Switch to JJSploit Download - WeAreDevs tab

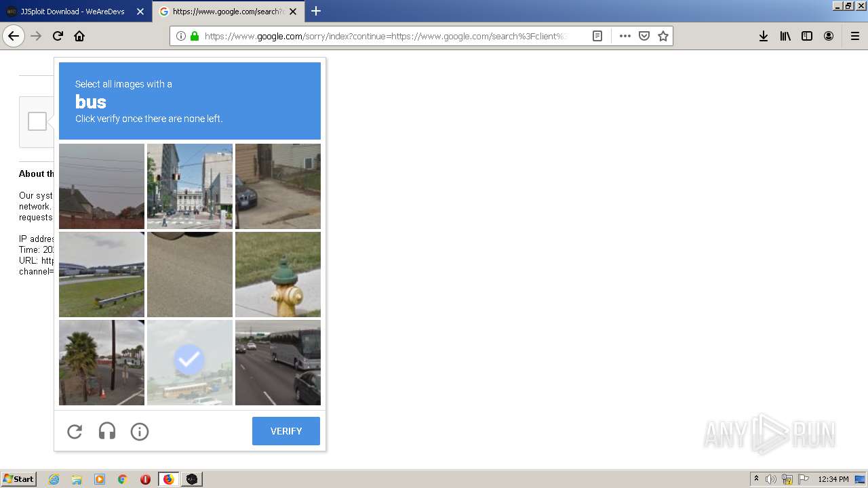76,12
